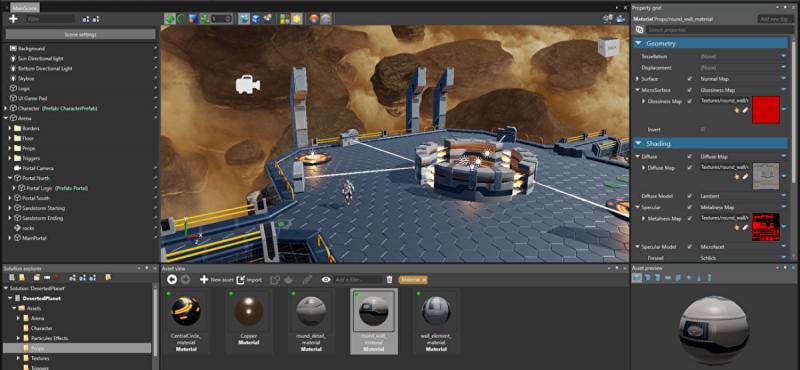Toggle the eye visibility icon in Asset view

[326, 279]
